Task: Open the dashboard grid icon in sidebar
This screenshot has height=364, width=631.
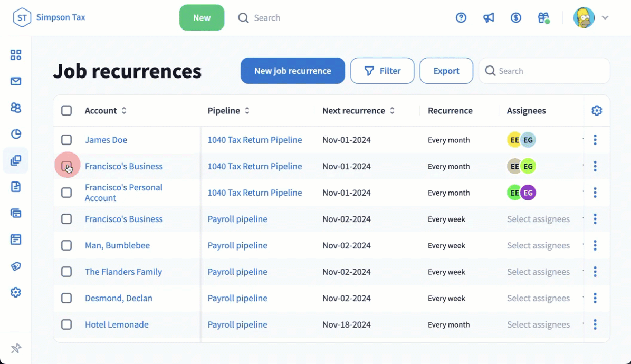Action: [x=16, y=55]
